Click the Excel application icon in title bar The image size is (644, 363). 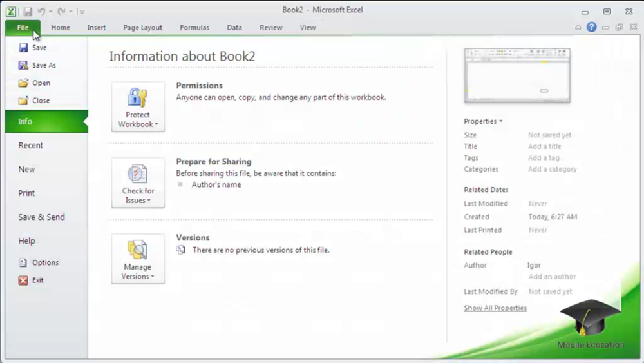point(11,12)
